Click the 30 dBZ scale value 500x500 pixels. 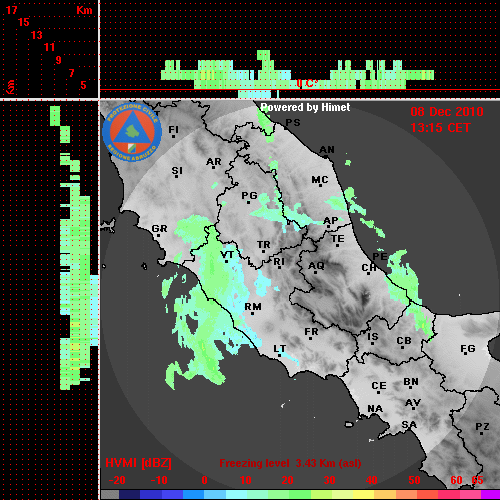(329, 480)
